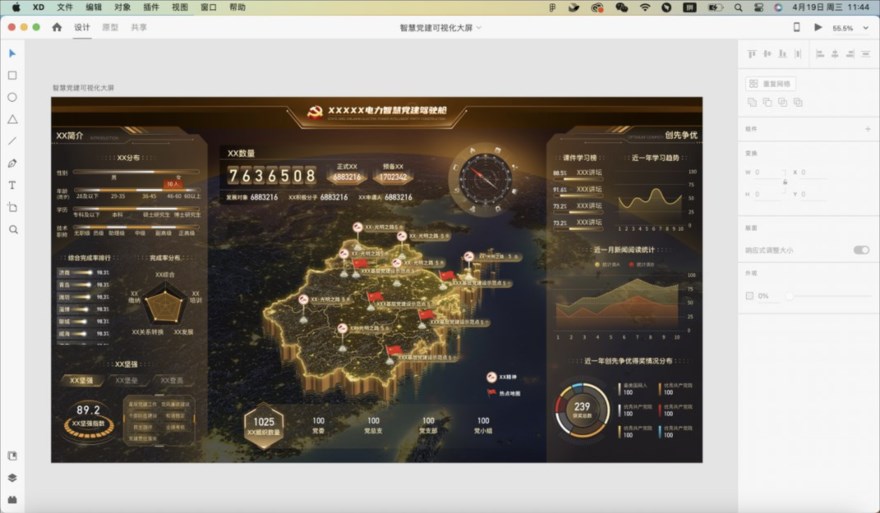Image resolution: width=880 pixels, height=513 pixels.
Task: Open the 窗口 menu
Action: tap(208, 7)
